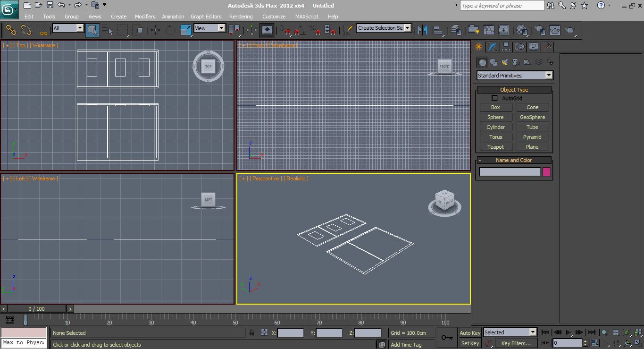Select the Lights category icon

(504, 62)
